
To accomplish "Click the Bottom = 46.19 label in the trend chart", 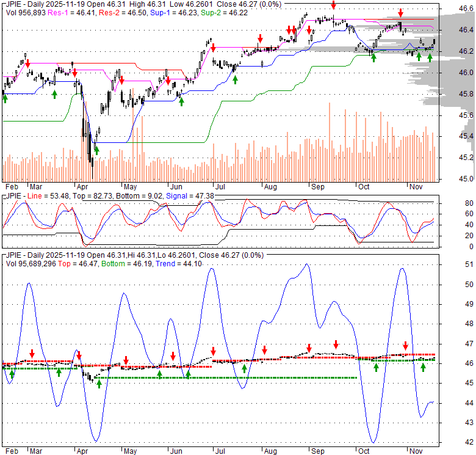I will (x=127, y=264).
